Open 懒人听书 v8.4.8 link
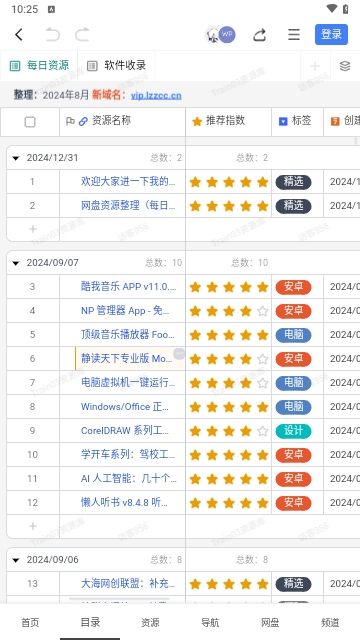Viewport: 360px width, 640px height. point(124,502)
